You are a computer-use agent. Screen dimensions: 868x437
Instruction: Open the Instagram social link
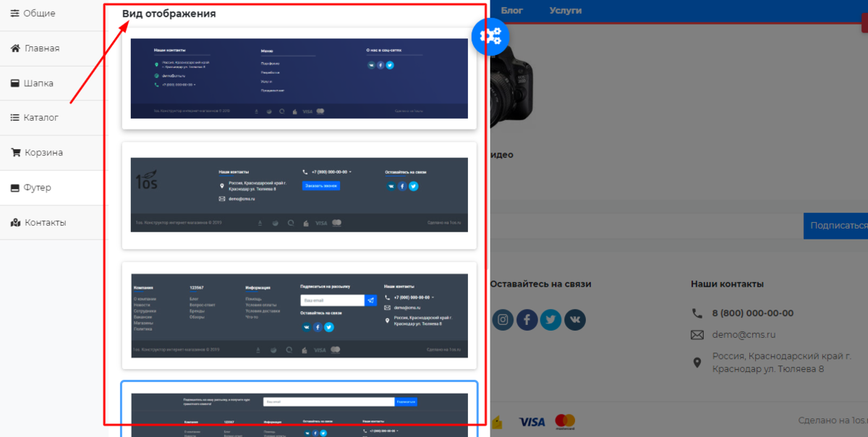click(x=503, y=319)
